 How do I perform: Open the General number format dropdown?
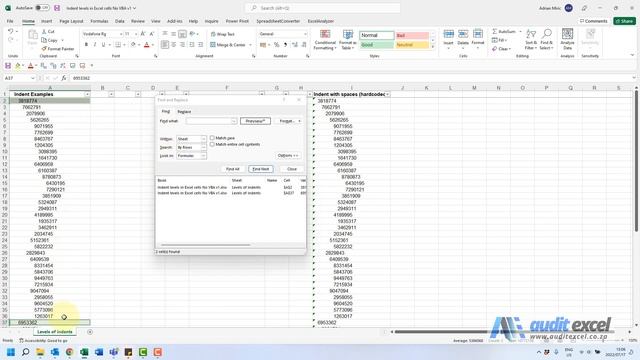pyautogui.click(x=305, y=34)
